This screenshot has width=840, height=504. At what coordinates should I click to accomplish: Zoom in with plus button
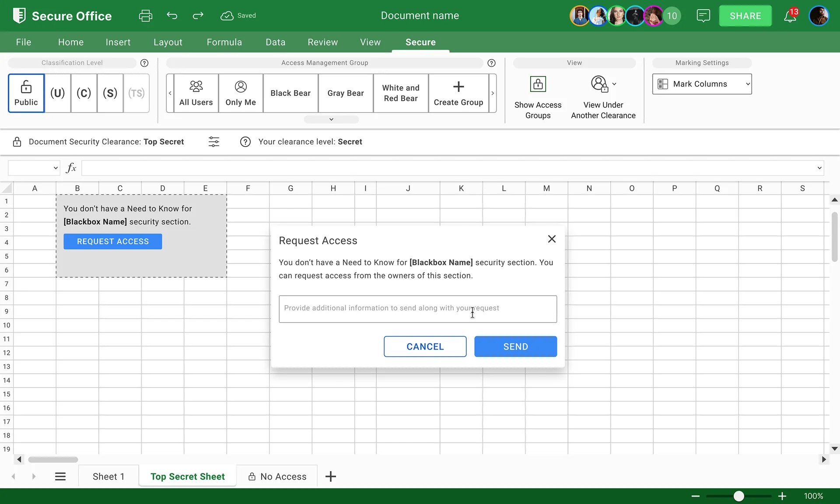click(x=782, y=496)
